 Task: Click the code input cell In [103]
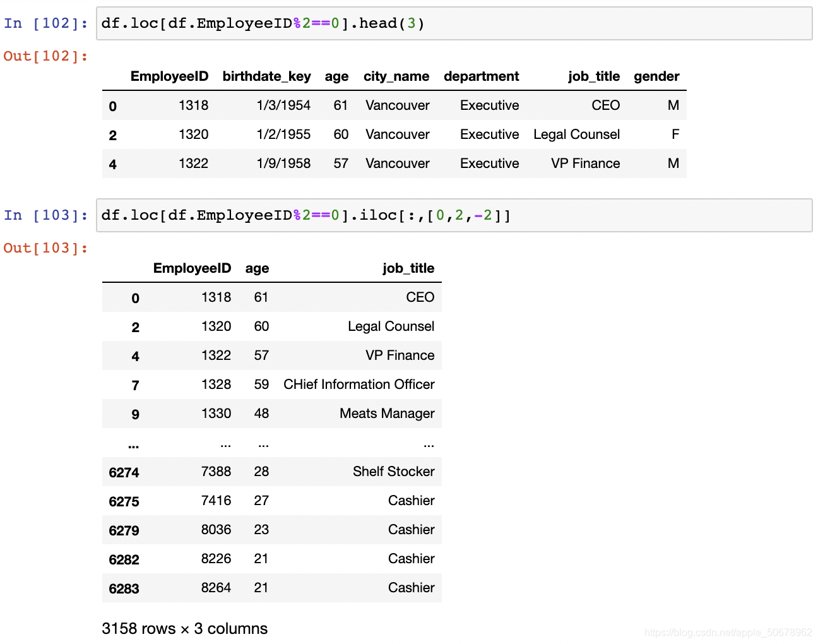pos(454,215)
